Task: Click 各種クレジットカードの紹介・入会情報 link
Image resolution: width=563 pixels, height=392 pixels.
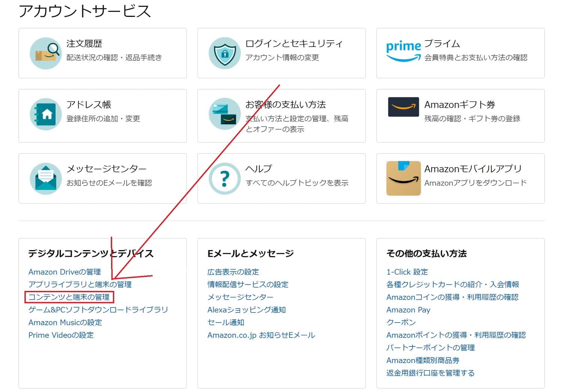Action: [x=453, y=284]
